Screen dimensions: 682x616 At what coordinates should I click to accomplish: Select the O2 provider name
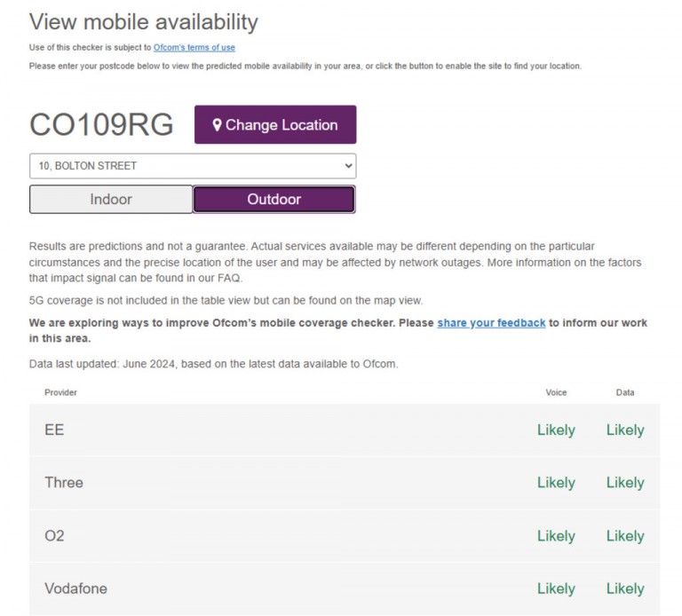pos(54,536)
